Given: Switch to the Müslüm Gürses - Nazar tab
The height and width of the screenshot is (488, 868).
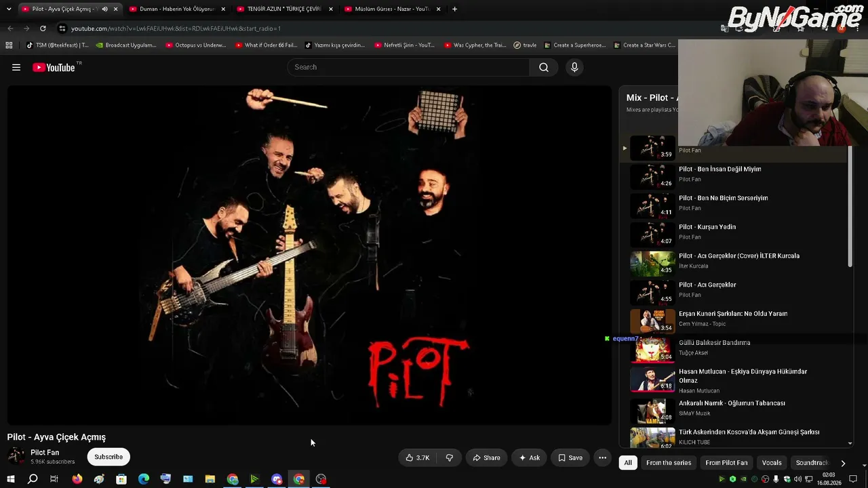Looking at the screenshot, I should click(x=393, y=9).
